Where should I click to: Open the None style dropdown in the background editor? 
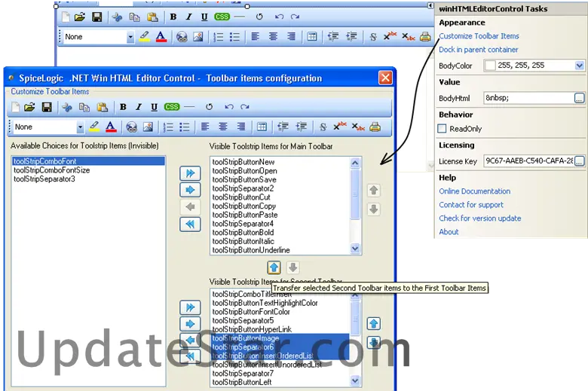[x=130, y=37]
